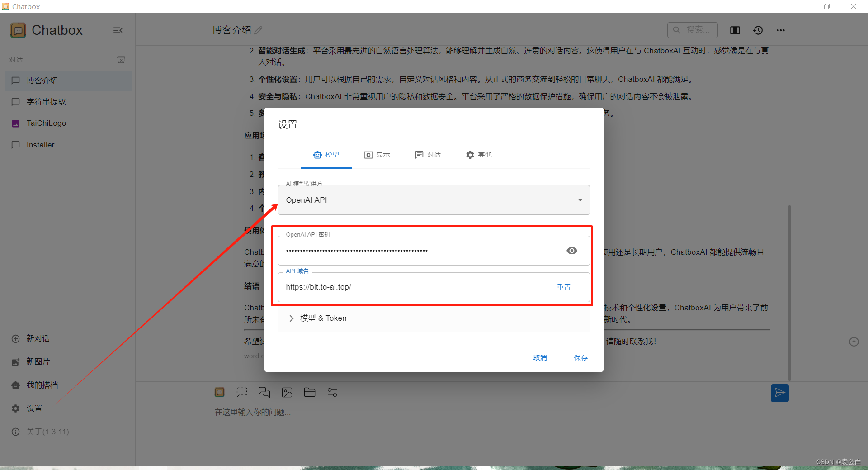Select the 博客介绍 conversation

tap(69, 81)
